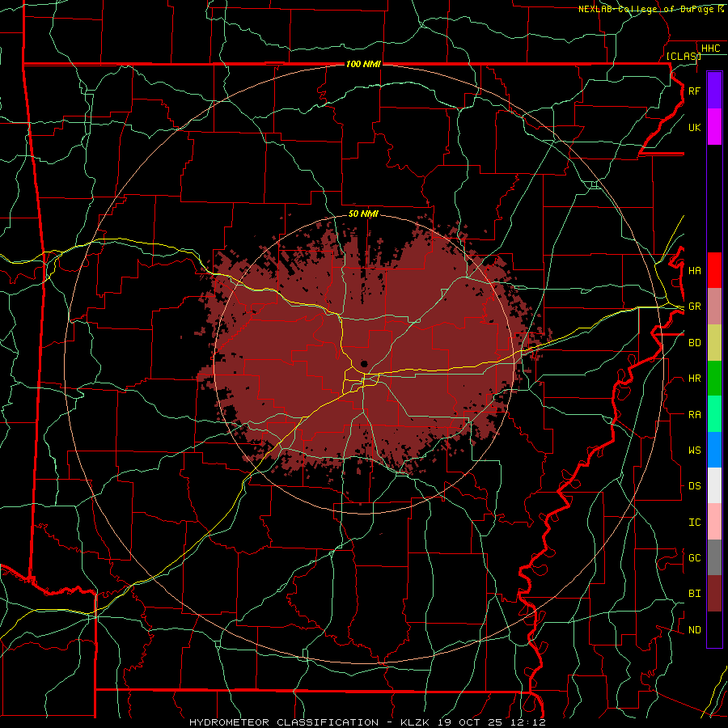Click the UK magenta color swatch
Viewport: 728px width, 728px height.
pyautogui.click(x=714, y=127)
